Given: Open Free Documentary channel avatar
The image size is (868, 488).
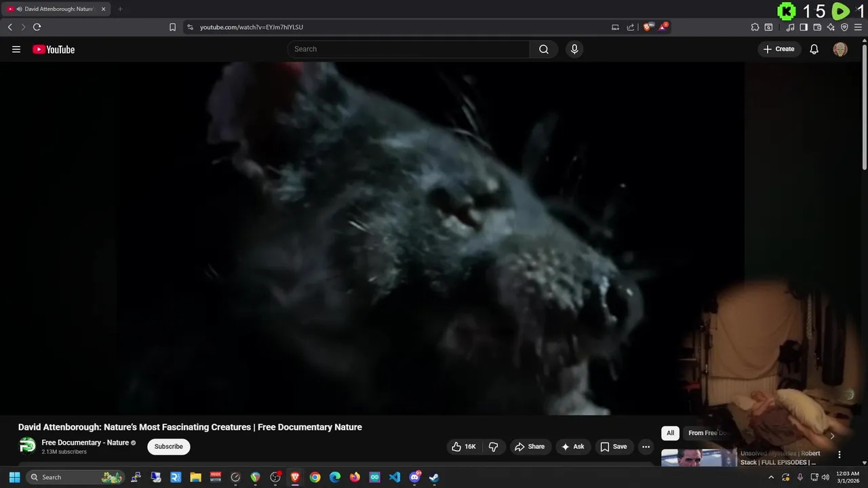Looking at the screenshot, I should click(27, 445).
